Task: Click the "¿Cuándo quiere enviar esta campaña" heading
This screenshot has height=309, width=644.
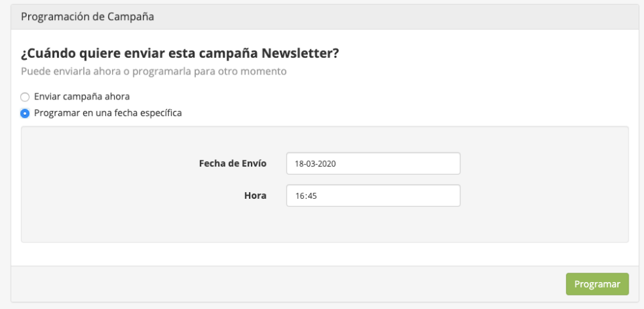Action: pos(134,53)
